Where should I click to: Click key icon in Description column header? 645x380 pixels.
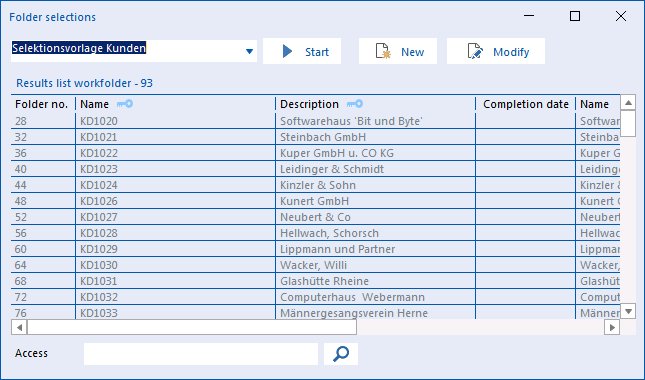pyautogui.click(x=355, y=104)
